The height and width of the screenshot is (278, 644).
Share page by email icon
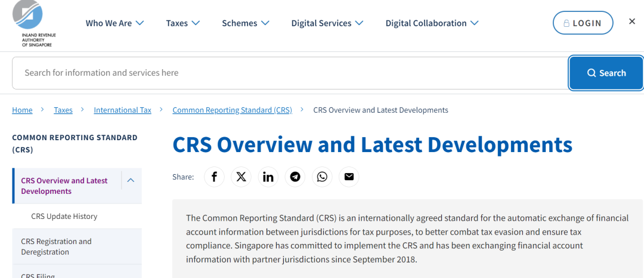tap(349, 177)
